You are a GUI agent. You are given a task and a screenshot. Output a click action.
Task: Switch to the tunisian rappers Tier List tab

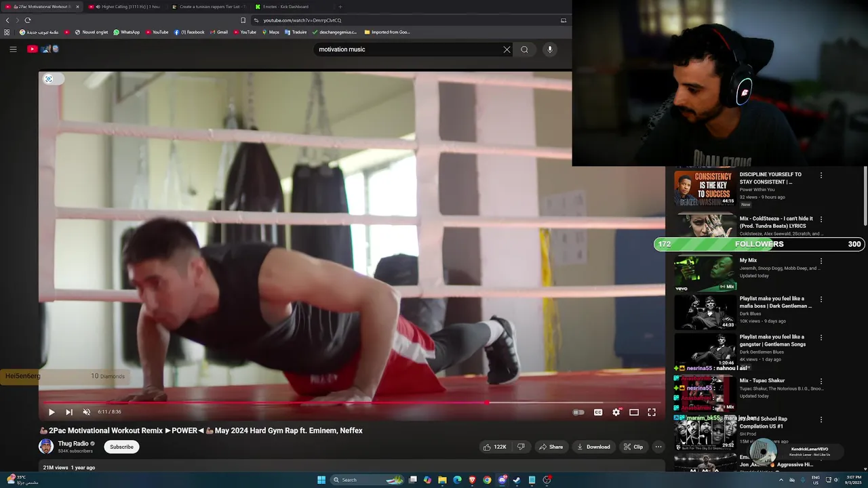point(208,7)
